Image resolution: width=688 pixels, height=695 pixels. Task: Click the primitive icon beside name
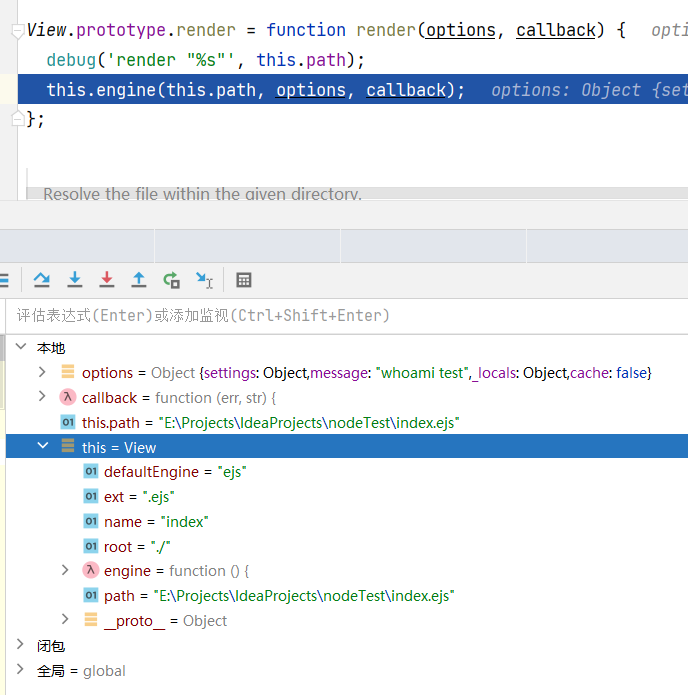[91, 521]
